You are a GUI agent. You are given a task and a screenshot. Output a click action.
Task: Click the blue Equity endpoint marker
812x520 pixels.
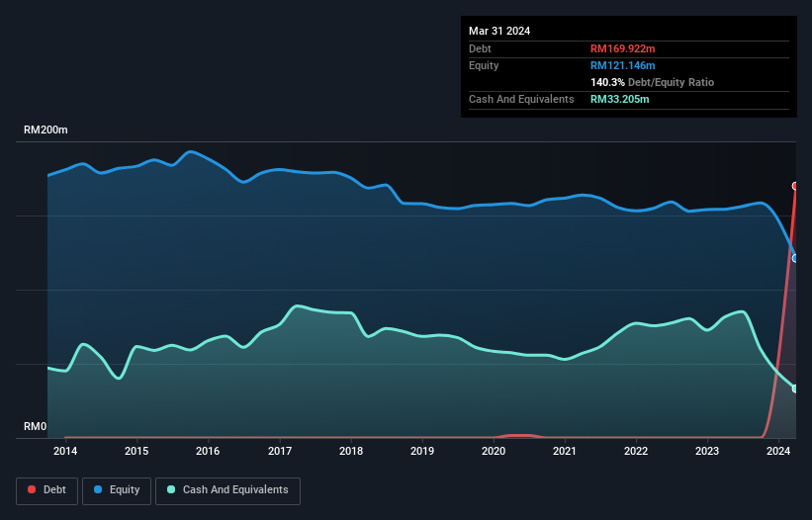(795, 258)
